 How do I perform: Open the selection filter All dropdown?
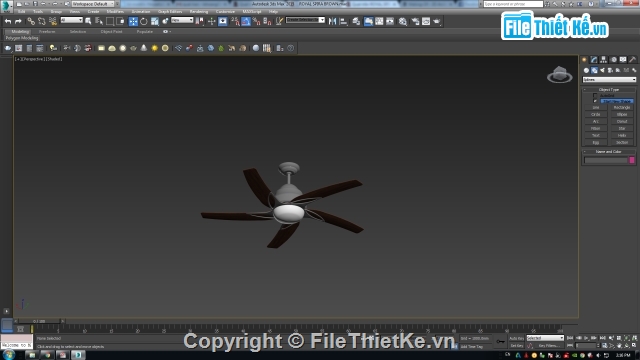(x=71, y=20)
